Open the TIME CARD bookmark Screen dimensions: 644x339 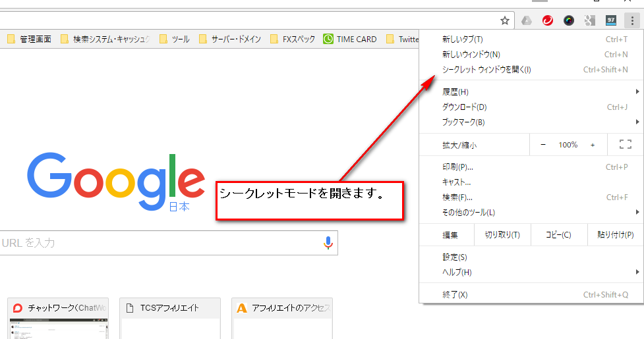(x=350, y=39)
